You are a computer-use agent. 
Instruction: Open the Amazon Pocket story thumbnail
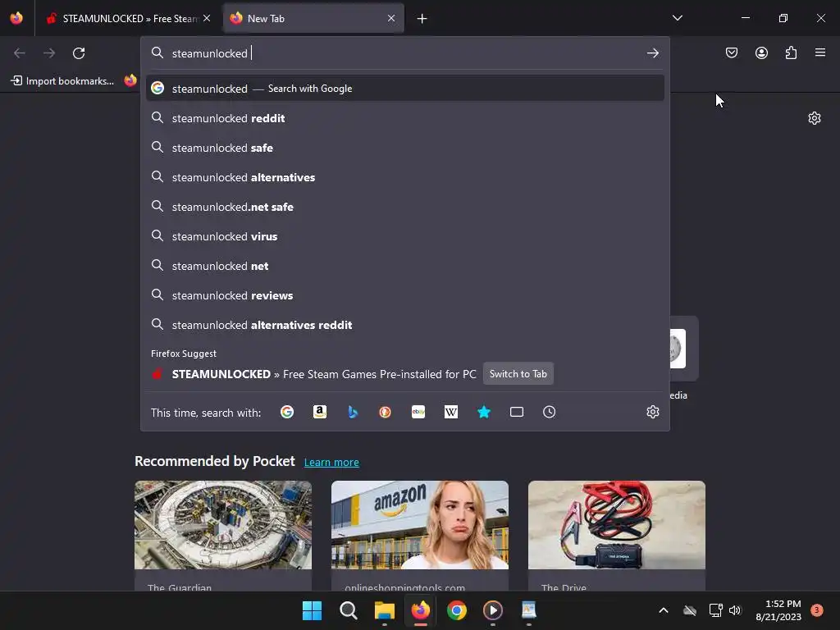pyautogui.click(x=419, y=525)
